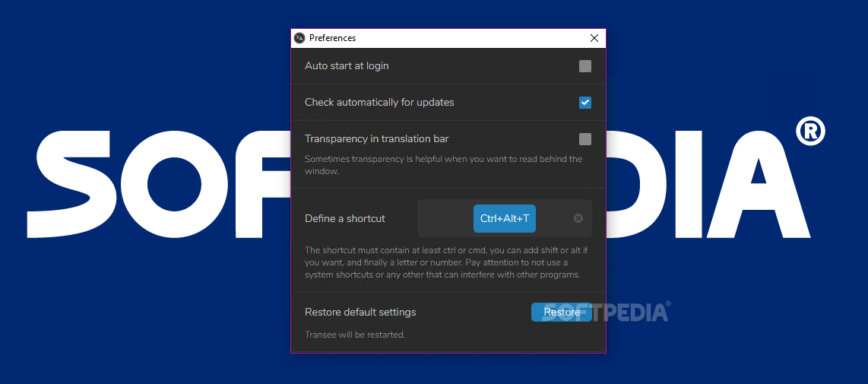
Task: Click the Transee app icon in title bar
Action: (x=299, y=38)
